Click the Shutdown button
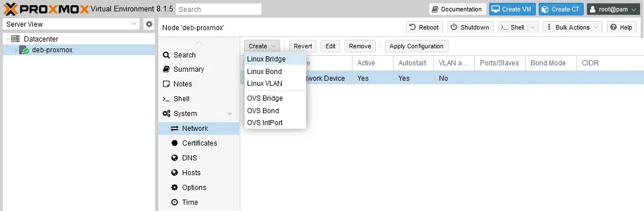Image resolution: width=644 pixels, height=211 pixels. pyautogui.click(x=470, y=27)
